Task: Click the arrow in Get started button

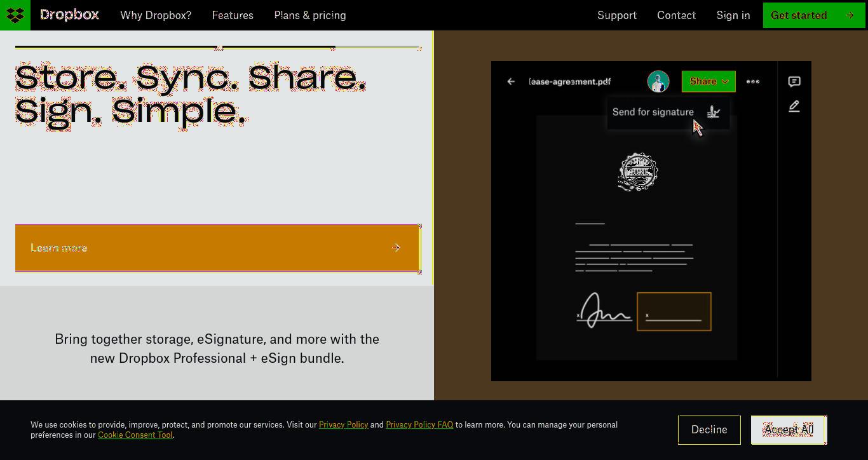Action: (x=850, y=15)
